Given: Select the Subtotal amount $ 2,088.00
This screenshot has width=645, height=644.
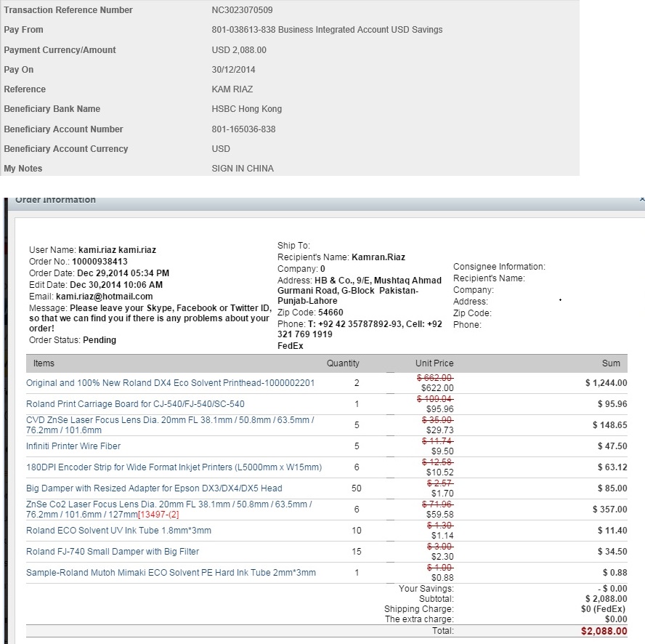Looking at the screenshot, I should pos(607,599).
